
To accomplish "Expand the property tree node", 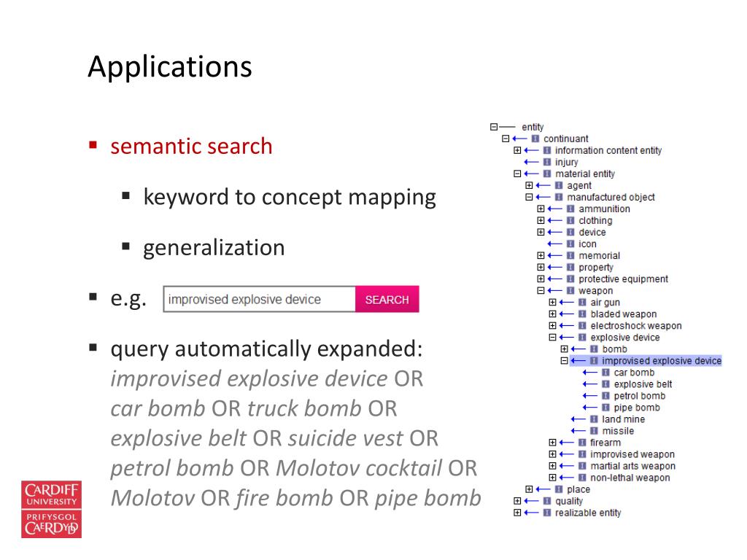I will (541, 267).
